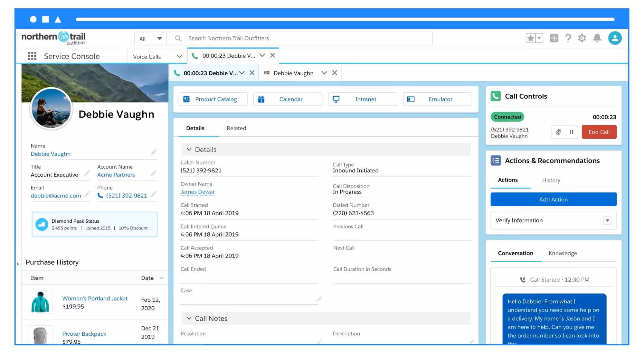Close the Debbie Vaughn subtab
Image resolution: width=644 pixels, height=354 pixels.
tap(335, 73)
